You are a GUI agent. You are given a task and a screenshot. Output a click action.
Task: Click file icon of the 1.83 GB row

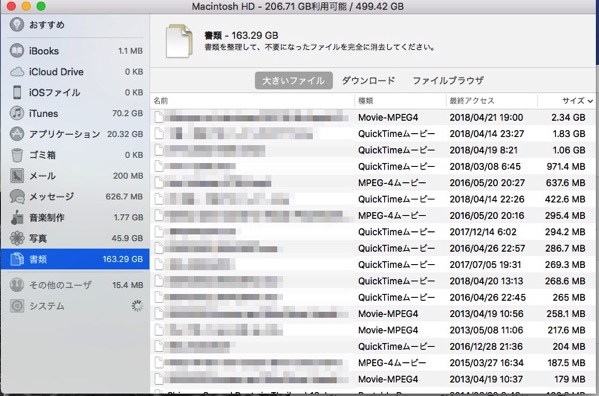(159, 133)
